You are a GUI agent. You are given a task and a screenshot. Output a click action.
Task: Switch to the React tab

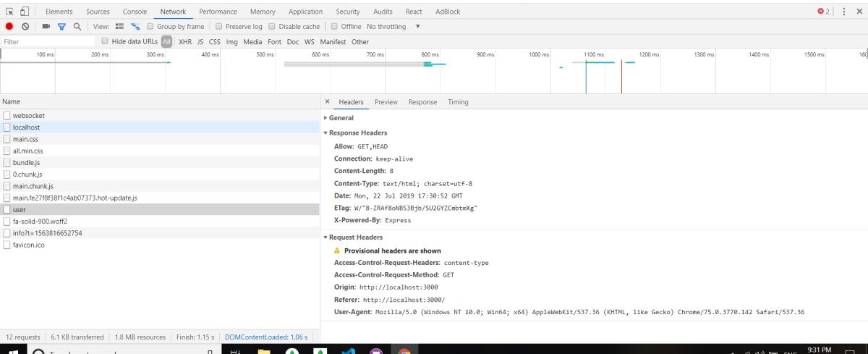point(414,12)
